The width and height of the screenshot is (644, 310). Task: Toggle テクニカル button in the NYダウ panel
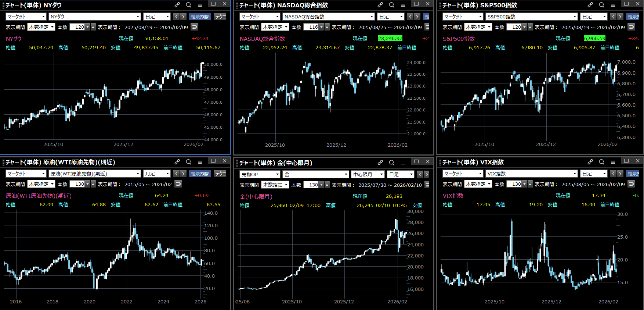pos(220,17)
